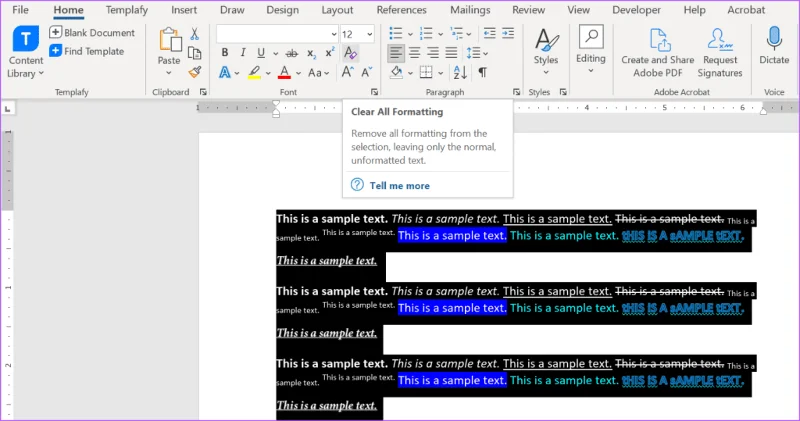This screenshot has height=421, width=800.
Task: Click Blank Document button
Action: (x=92, y=33)
